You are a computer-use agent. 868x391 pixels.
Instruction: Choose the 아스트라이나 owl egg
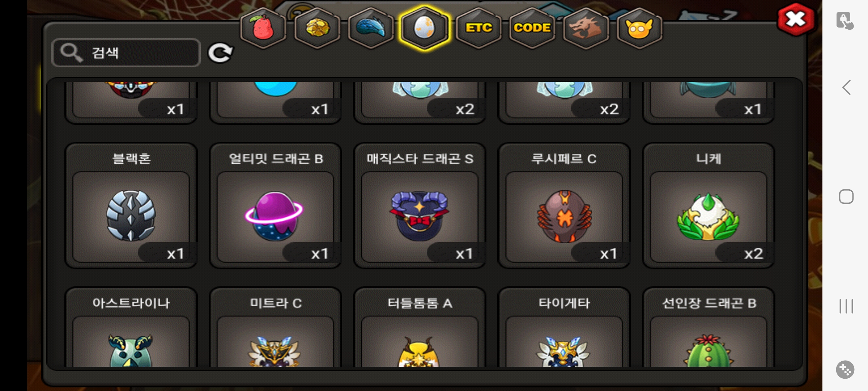pos(131,327)
